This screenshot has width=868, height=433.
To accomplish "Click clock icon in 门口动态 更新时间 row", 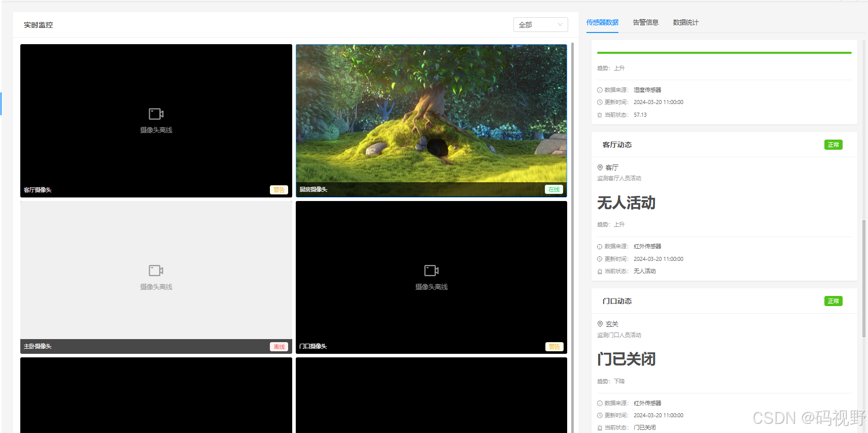I will coord(600,415).
